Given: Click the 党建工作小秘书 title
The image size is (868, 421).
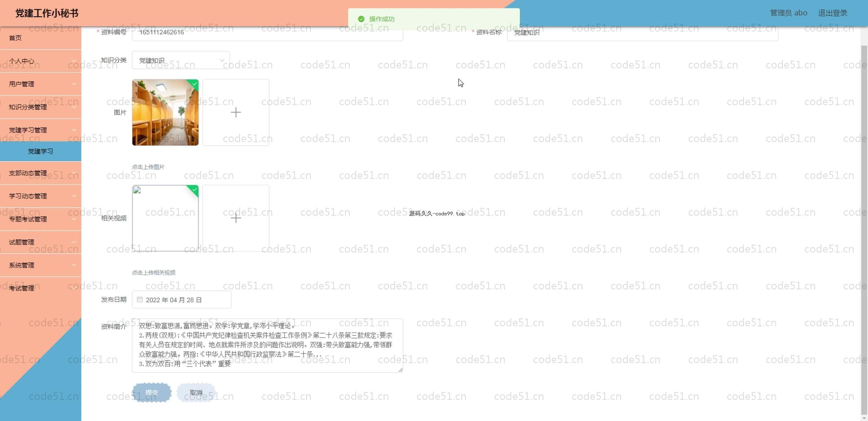Looking at the screenshot, I should [x=47, y=13].
